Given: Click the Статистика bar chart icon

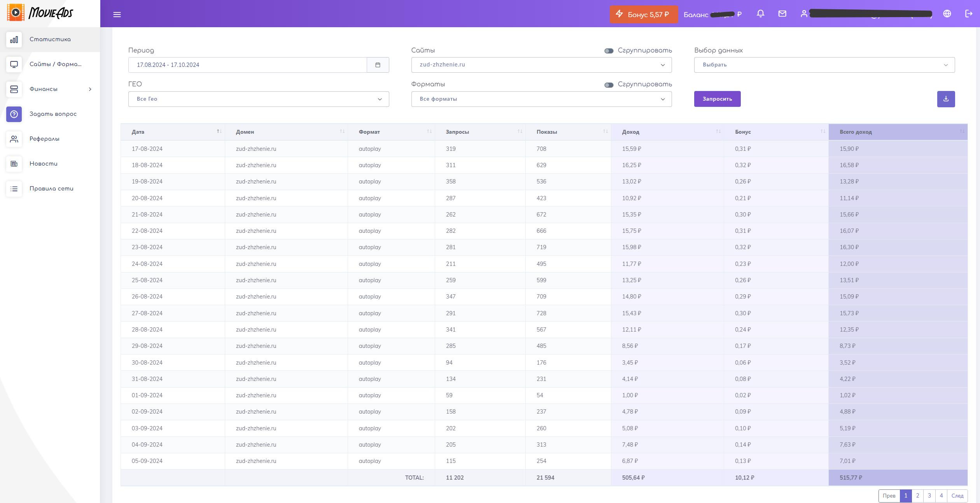Looking at the screenshot, I should point(14,40).
